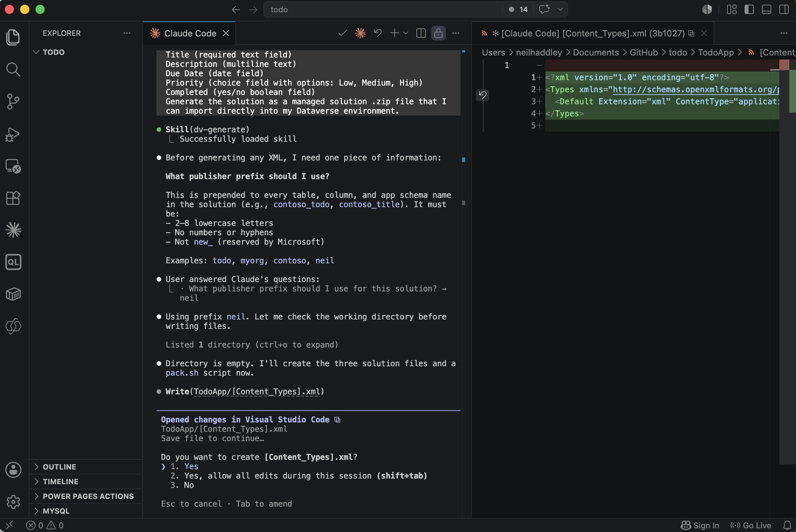The width and height of the screenshot is (796, 532).
Task: Open the Power Platform activity bar icon
Action: (13, 326)
